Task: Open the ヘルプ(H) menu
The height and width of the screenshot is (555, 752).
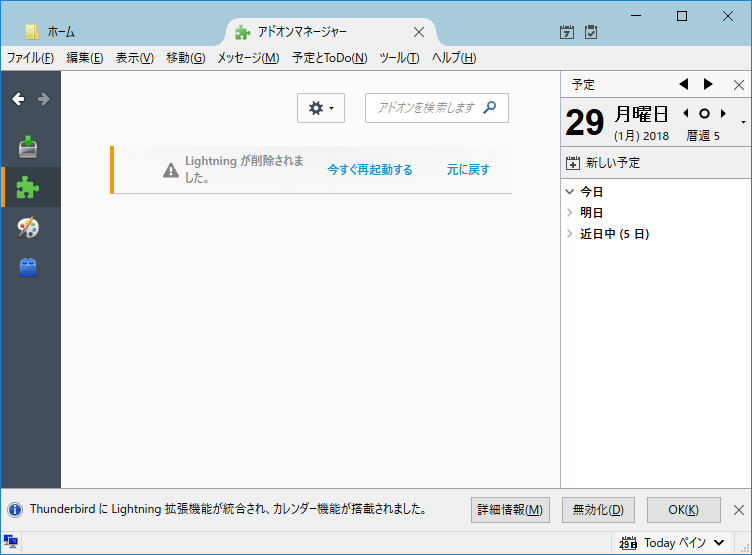Action: pyautogui.click(x=454, y=58)
